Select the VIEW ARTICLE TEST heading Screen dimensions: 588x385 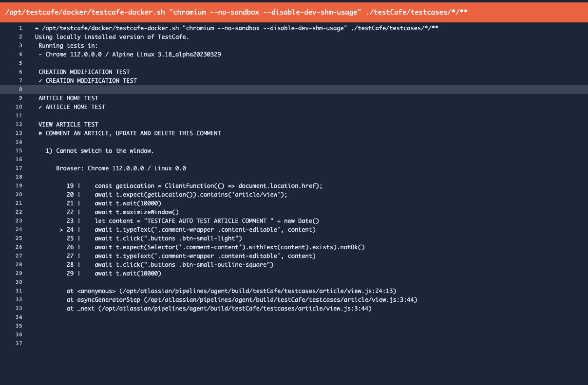[x=68, y=124]
